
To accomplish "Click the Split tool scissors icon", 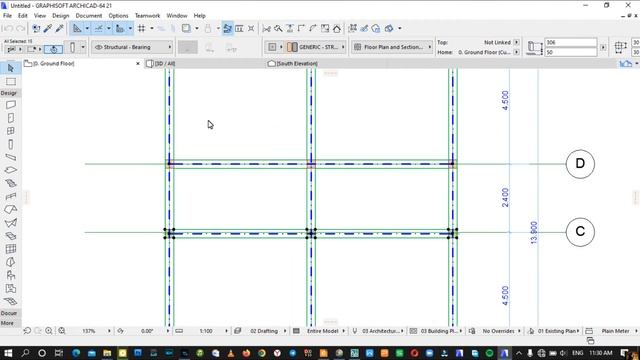I will pyautogui.click(x=267, y=29).
